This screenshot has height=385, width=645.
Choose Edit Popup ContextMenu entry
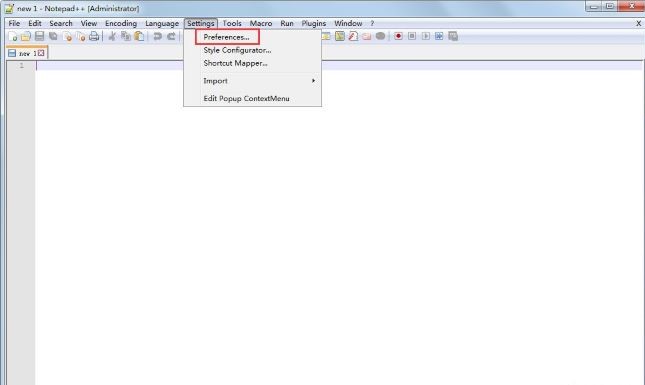[x=252, y=99]
